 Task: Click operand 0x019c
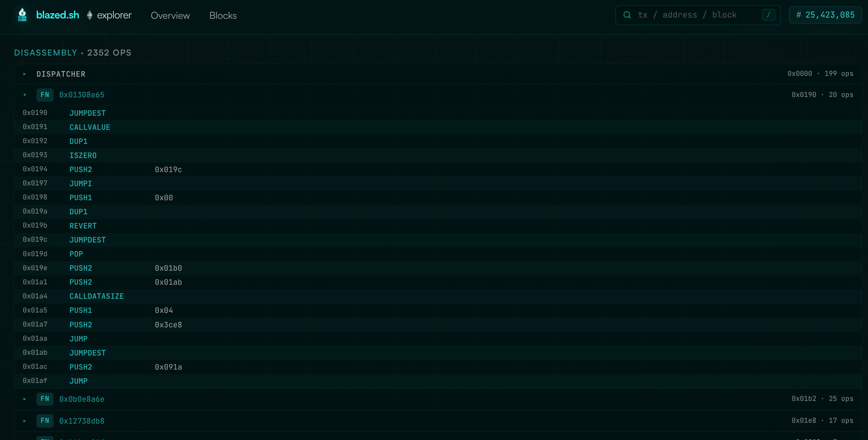[x=168, y=169]
